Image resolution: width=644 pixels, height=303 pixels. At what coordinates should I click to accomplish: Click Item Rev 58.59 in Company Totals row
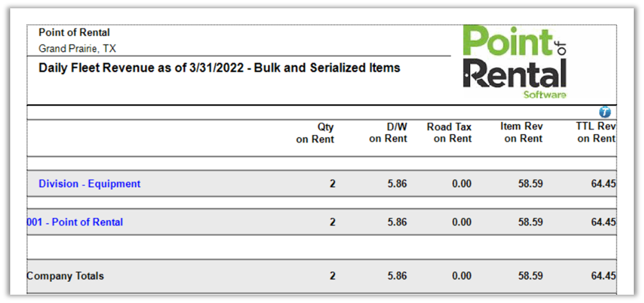pyautogui.click(x=531, y=276)
